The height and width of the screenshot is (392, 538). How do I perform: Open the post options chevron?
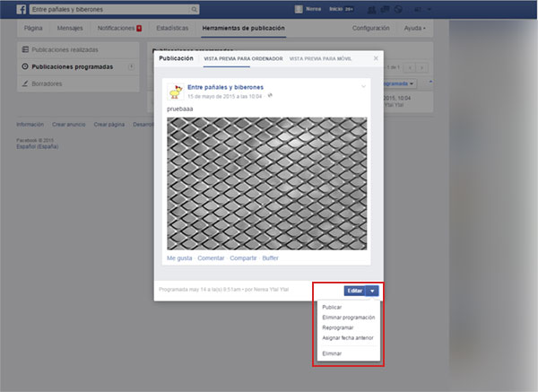coord(363,86)
